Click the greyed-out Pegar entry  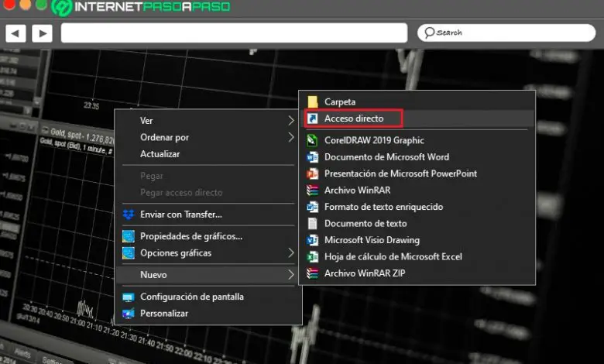[x=151, y=176]
